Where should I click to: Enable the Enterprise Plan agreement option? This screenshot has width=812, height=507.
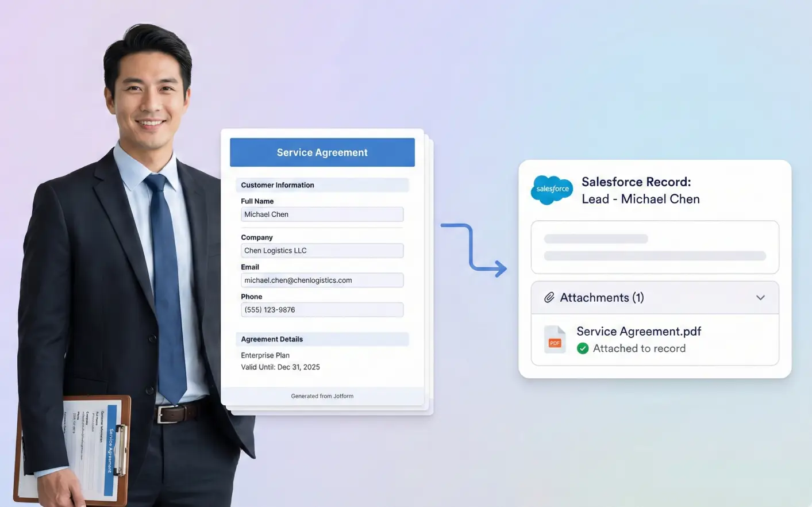(x=265, y=355)
